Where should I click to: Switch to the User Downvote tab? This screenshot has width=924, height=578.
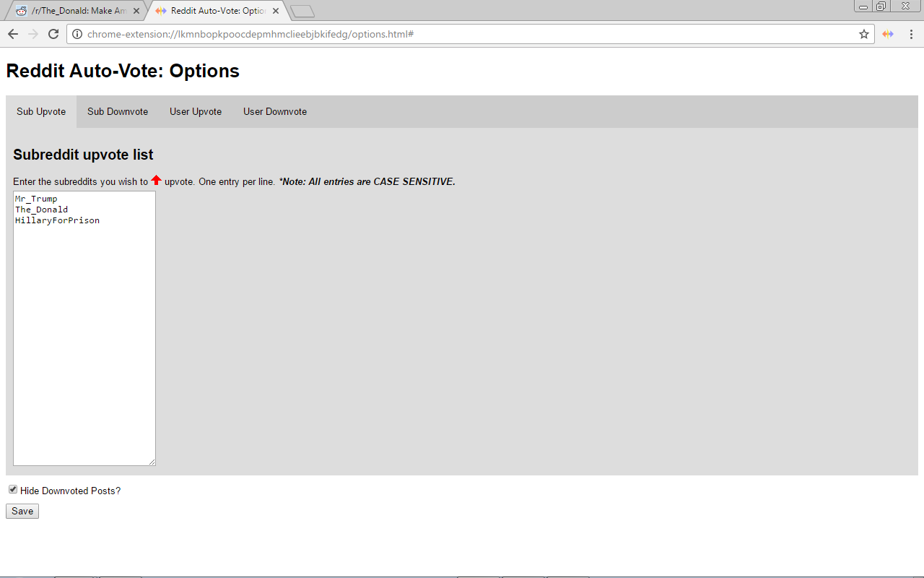pyautogui.click(x=275, y=112)
